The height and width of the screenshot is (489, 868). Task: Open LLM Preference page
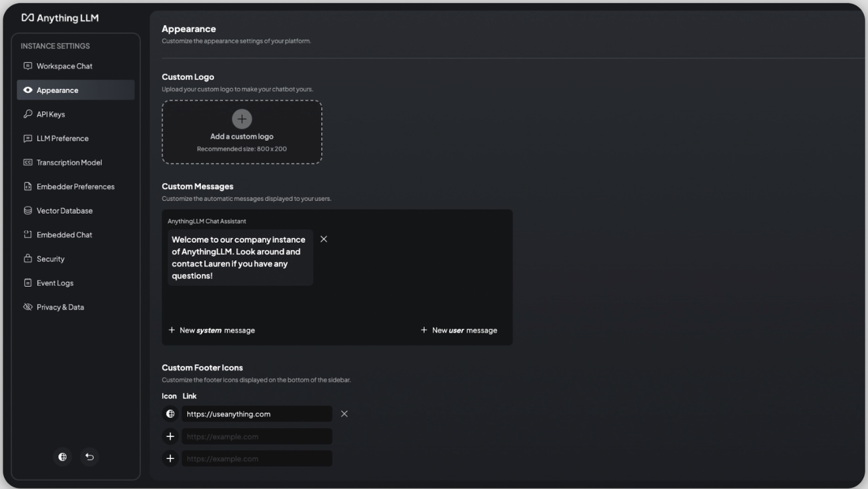(76, 138)
